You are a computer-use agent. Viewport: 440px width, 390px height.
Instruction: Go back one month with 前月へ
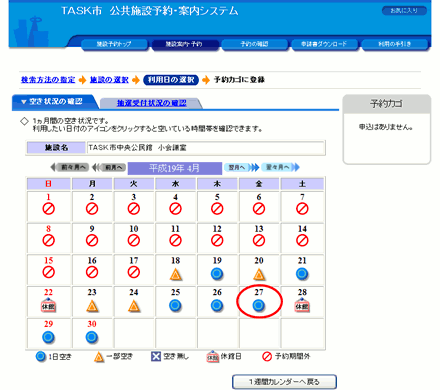click(109, 167)
